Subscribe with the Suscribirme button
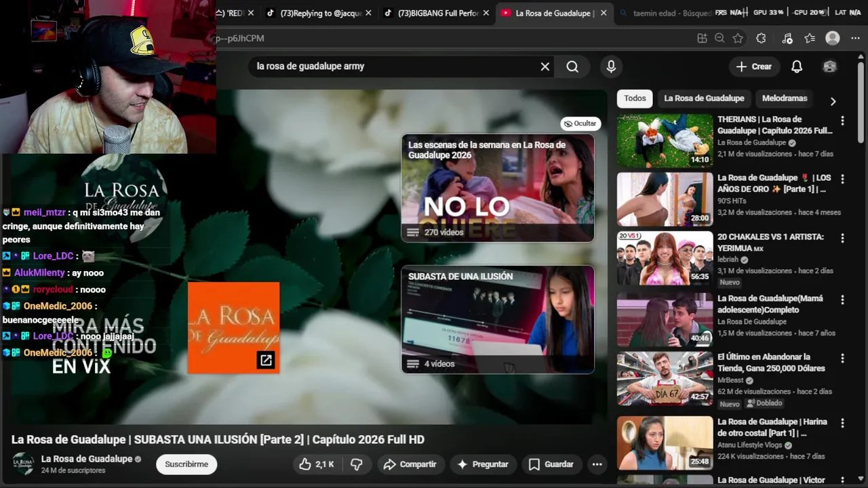Viewport: 868px width, 488px height. pos(186,464)
